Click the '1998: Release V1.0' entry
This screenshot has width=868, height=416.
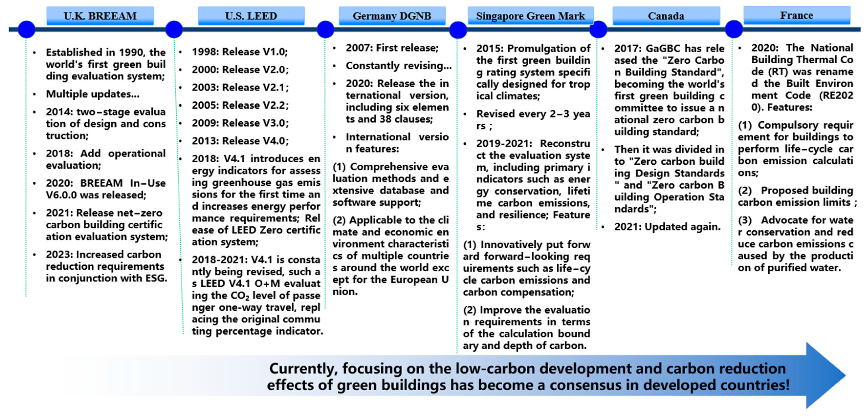pyautogui.click(x=239, y=52)
